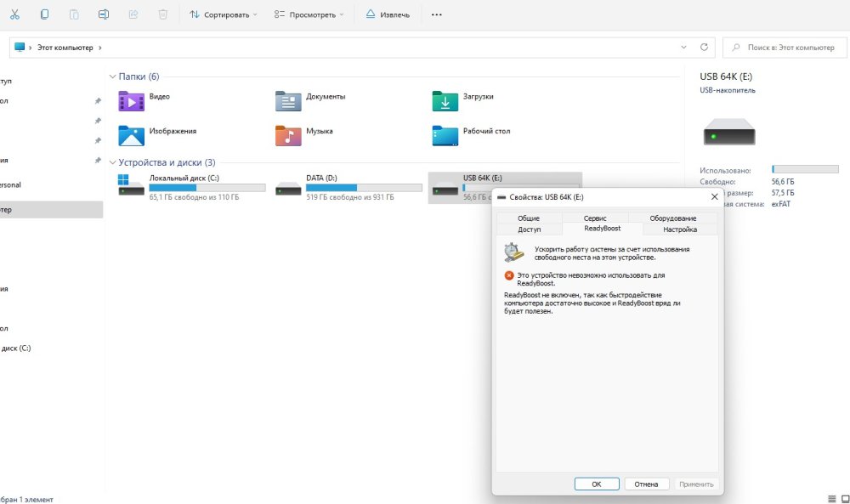Viewport: 850px width, 504px height.
Task: Switch to the Общие tab
Action: [529, 218]
